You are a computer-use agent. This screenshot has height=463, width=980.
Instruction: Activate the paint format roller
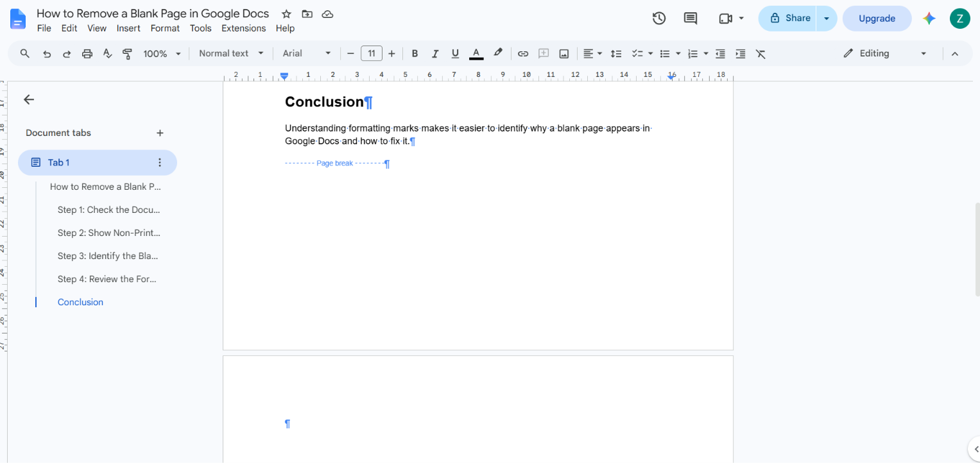coord(127,54)
